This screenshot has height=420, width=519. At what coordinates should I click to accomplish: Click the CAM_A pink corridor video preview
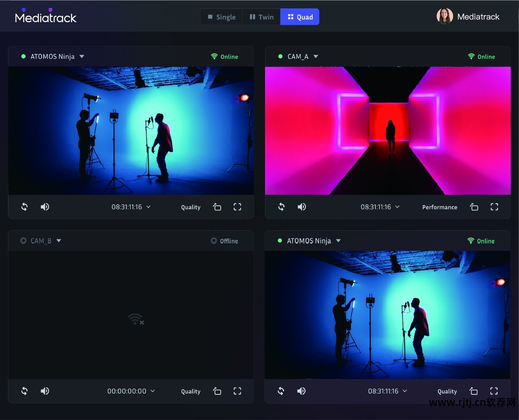388,131
